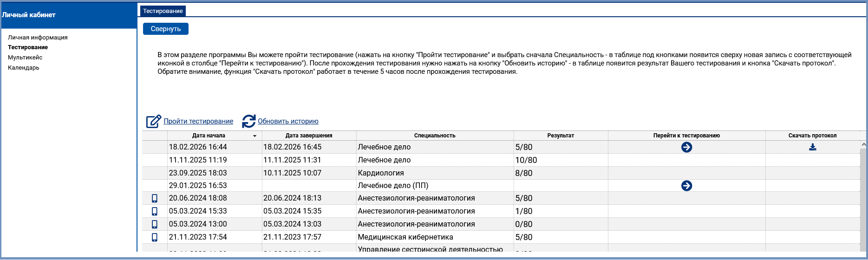Click mobile icon in 21.11.2023 17:54 row
The height and width of the screenshot is (260, 868).
tap(155, 237)
